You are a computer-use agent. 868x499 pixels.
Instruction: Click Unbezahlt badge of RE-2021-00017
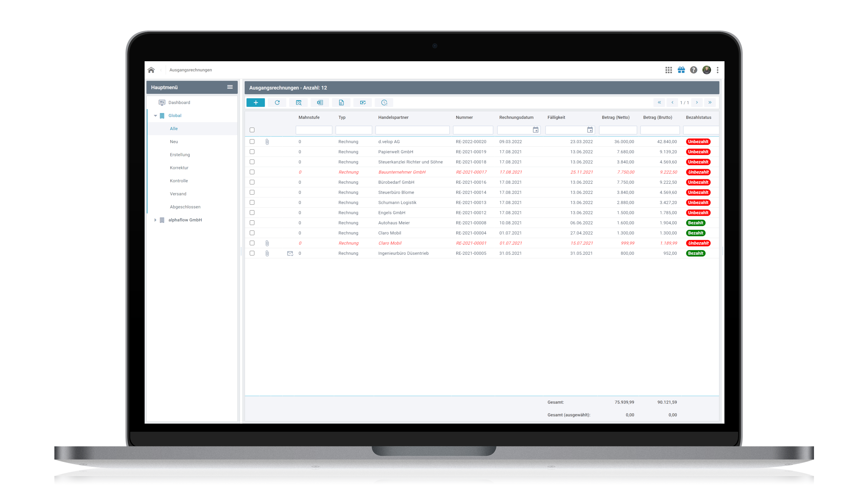pyautogui.click(x=698, y=172)
